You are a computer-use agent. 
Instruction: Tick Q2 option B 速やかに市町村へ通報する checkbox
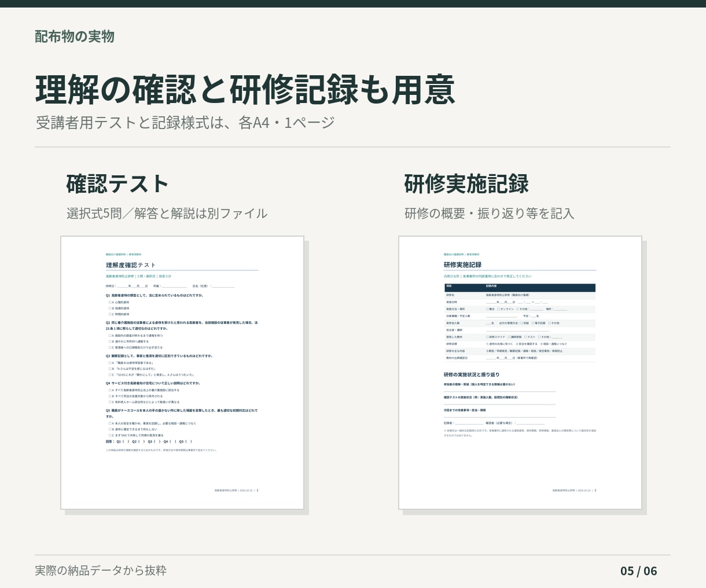pos(110,341)
